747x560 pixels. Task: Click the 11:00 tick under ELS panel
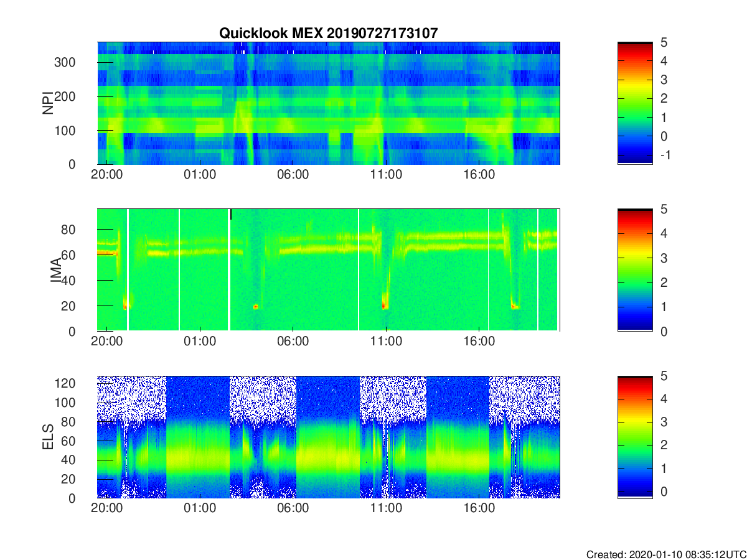point(386,508)
